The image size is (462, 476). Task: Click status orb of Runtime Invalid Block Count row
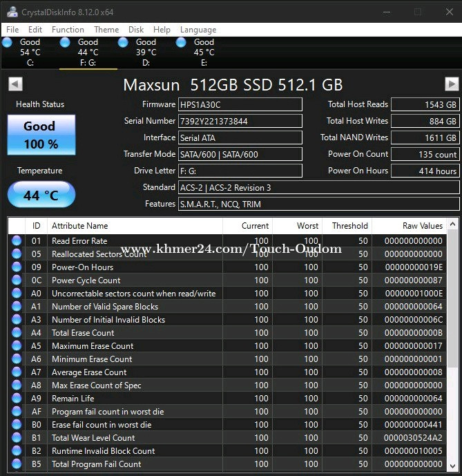[x=17, y=450]
